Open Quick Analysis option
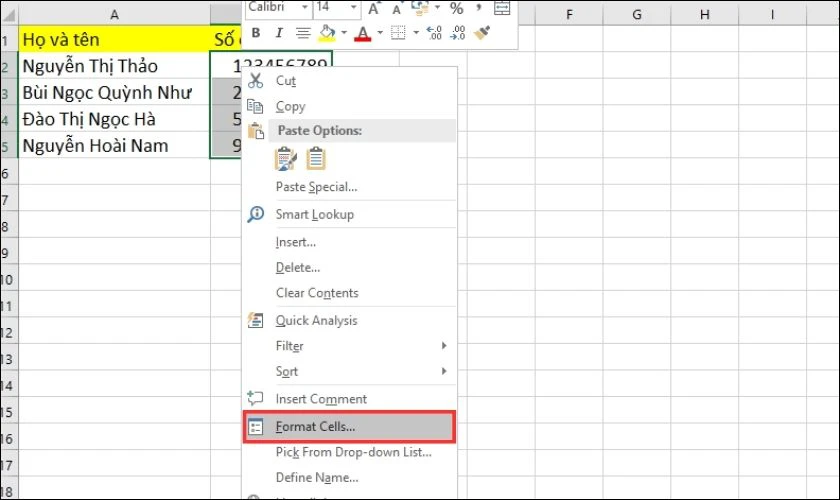Viewport: 840px width, 500px height. point(350,320)
